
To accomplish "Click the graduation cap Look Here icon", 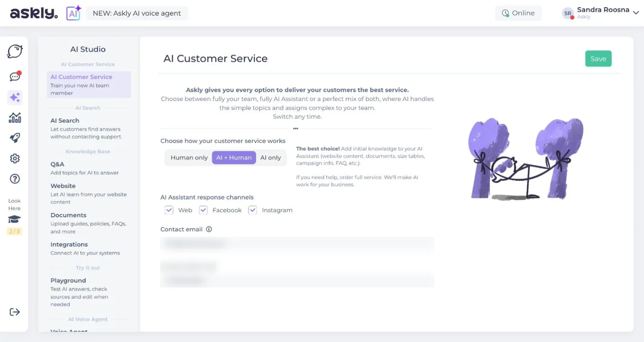I will coord(14,219).
